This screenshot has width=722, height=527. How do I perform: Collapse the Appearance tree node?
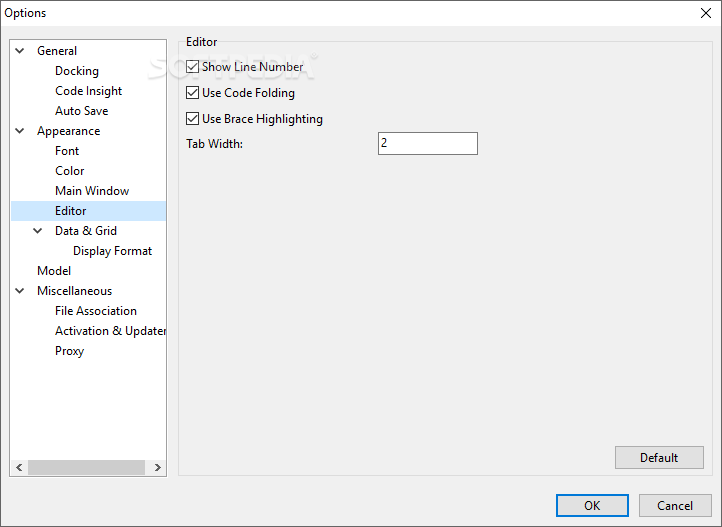(20, 131)
